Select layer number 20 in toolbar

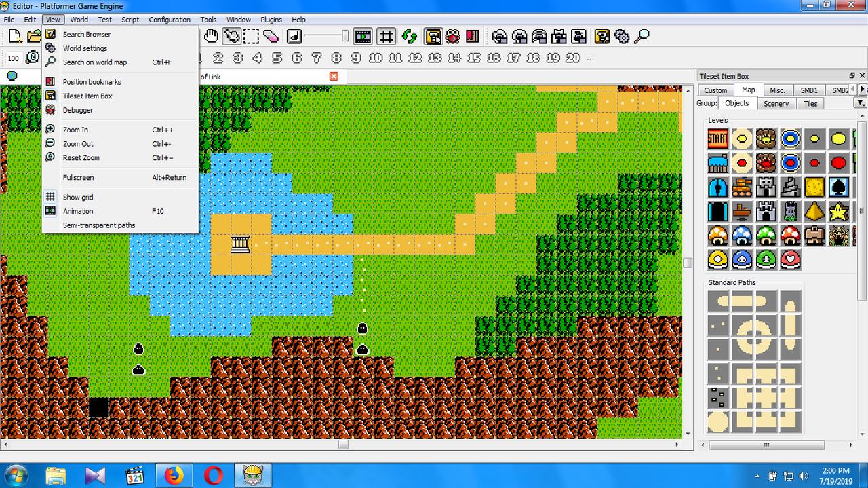click(573, 58)
